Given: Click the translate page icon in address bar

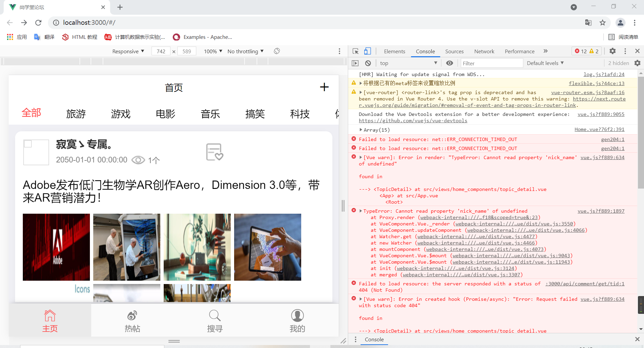Looking at the screenshot, I should pos(588,22).
